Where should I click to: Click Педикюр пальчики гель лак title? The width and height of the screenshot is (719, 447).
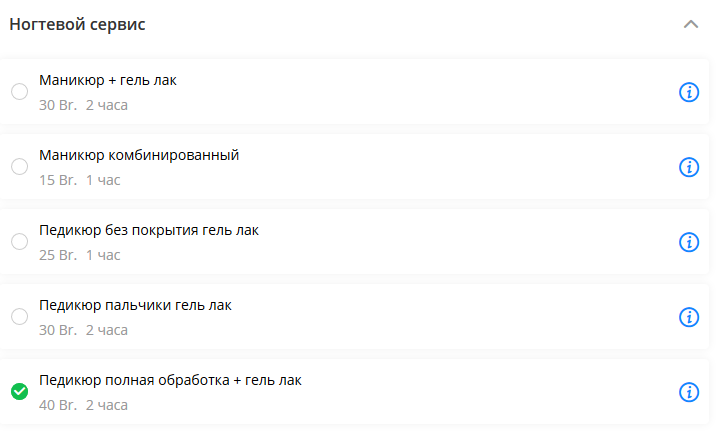click(135, 305)
